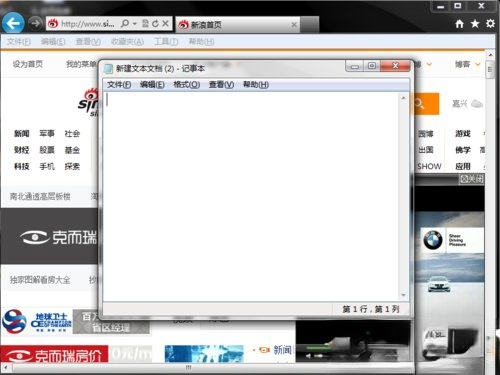
Task: Open a new tab in Internet Explorer
Action: point(309,25)
